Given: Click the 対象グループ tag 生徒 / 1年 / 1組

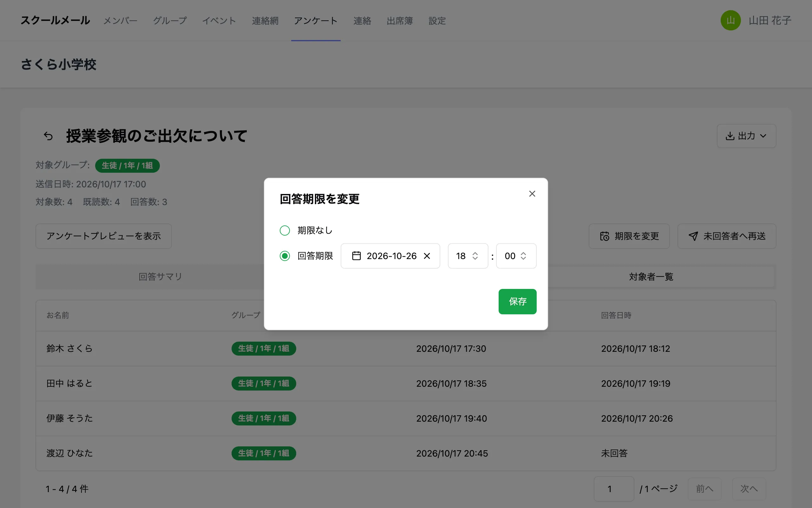Looking at the screenshot, I should 127,166.
